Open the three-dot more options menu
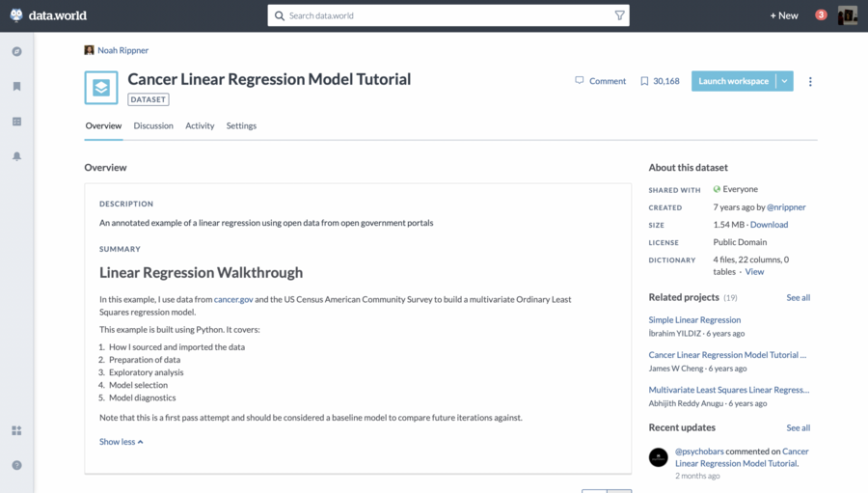The height and width of the screenshot is (493, 868). [x=810, y=82]
